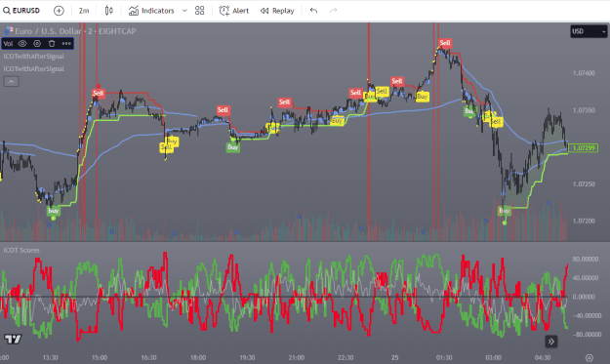Viewport: 610px width, 364px height.
Task: Collapse the indicator legend list
Action: click(x=12, y=82)
